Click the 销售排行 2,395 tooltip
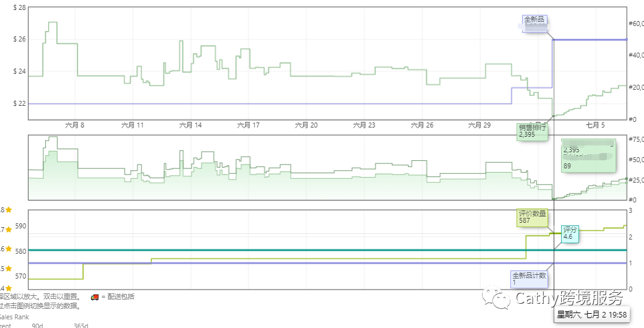This screenshot has width=644, height=328. click(532, 131)
